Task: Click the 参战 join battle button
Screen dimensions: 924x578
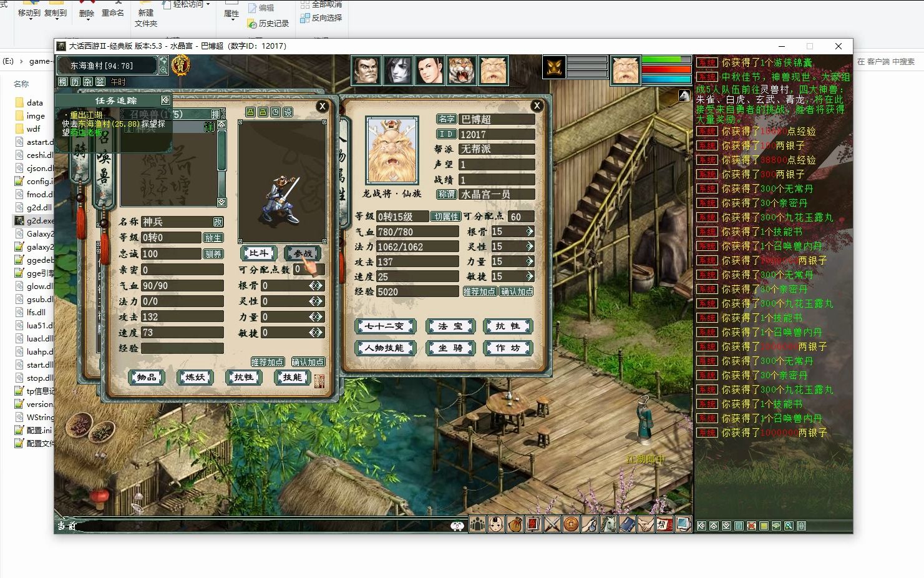Action: (x=303, y=253)
